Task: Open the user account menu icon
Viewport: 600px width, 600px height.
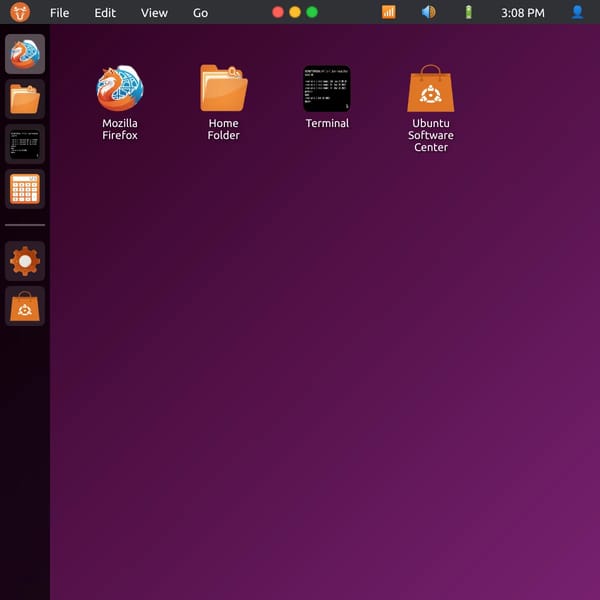Action: tap(577, 12)
